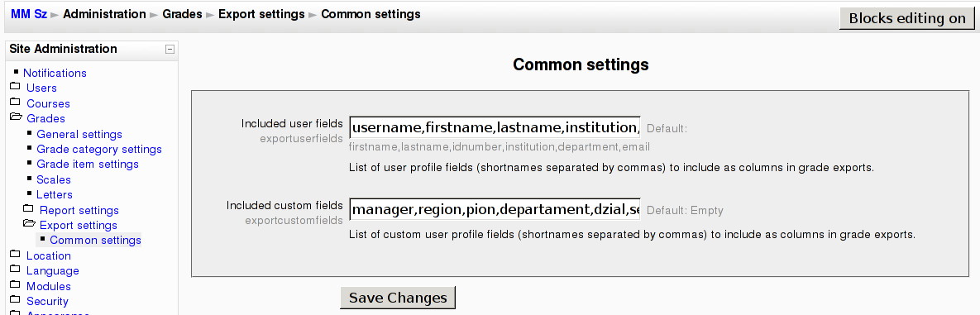
Task: Open the Report settings subtree
Action: (x=79, y=211)
